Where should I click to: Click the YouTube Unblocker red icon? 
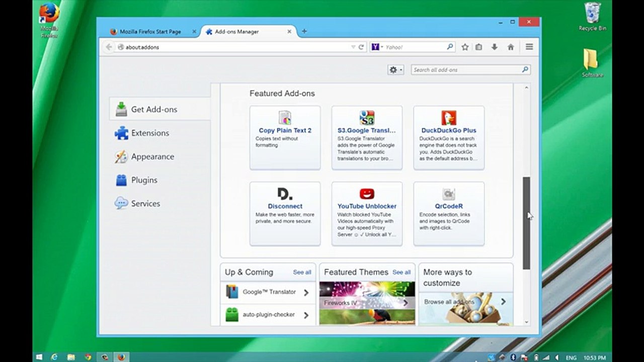point(367,194)
